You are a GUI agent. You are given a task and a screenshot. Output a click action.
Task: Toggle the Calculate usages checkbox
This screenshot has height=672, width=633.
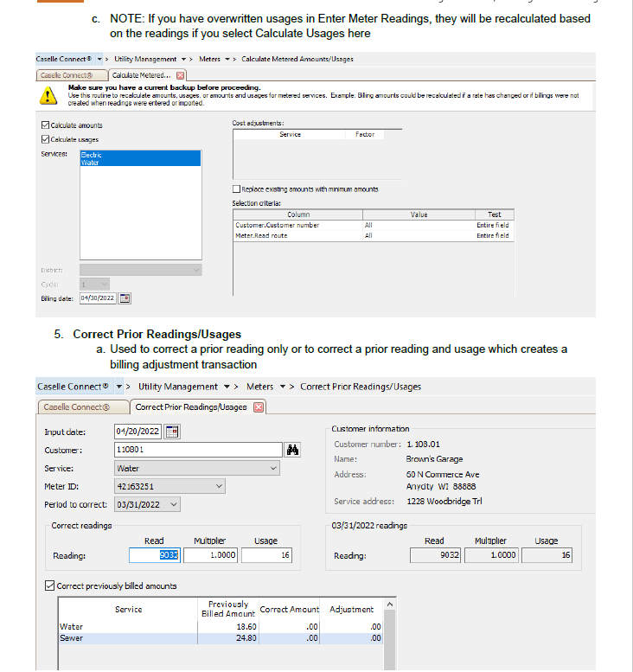point(45,139)
